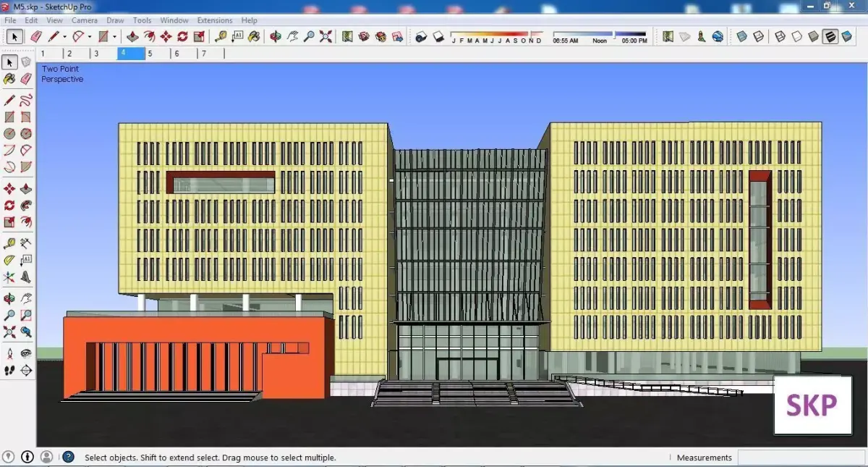Select the Offset tool in top toolbar

(149, 36)
